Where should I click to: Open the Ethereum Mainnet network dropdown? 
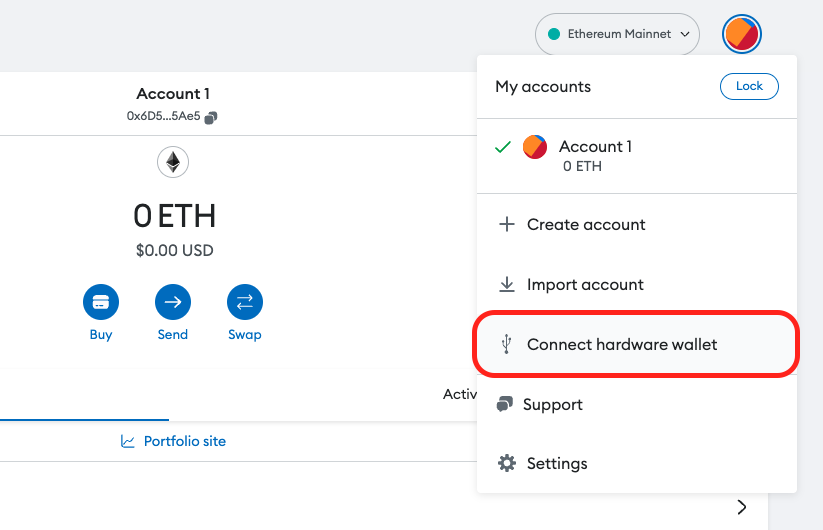[x=617, y=34]
